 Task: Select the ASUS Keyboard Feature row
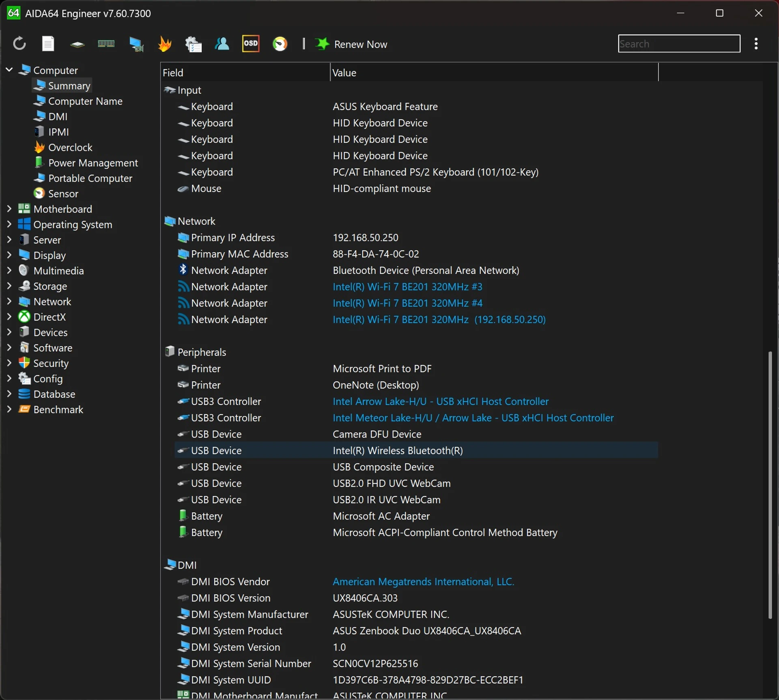416,107
